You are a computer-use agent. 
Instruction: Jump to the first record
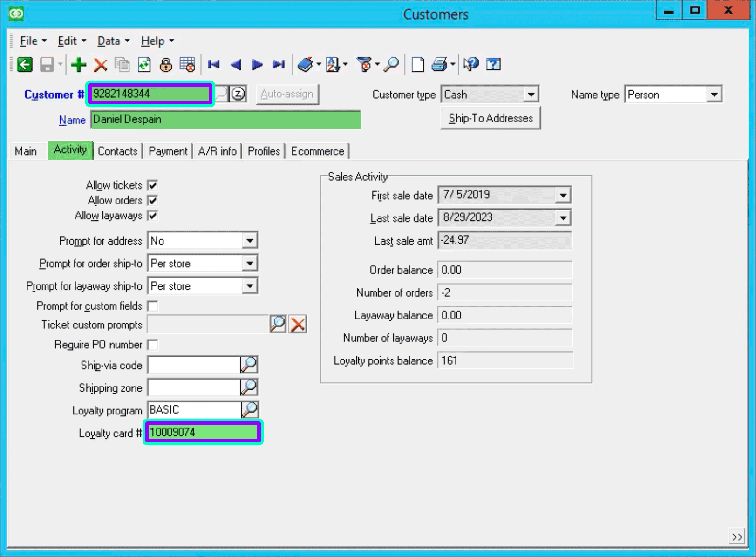pyautogui.click(x=214, y=65)
